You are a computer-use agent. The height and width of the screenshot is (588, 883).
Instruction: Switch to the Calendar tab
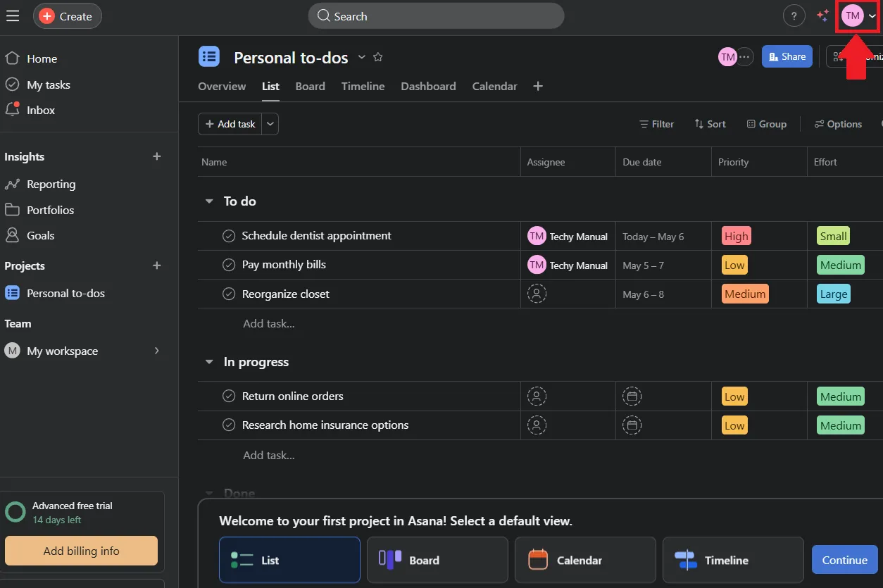[x=494, y=86]
